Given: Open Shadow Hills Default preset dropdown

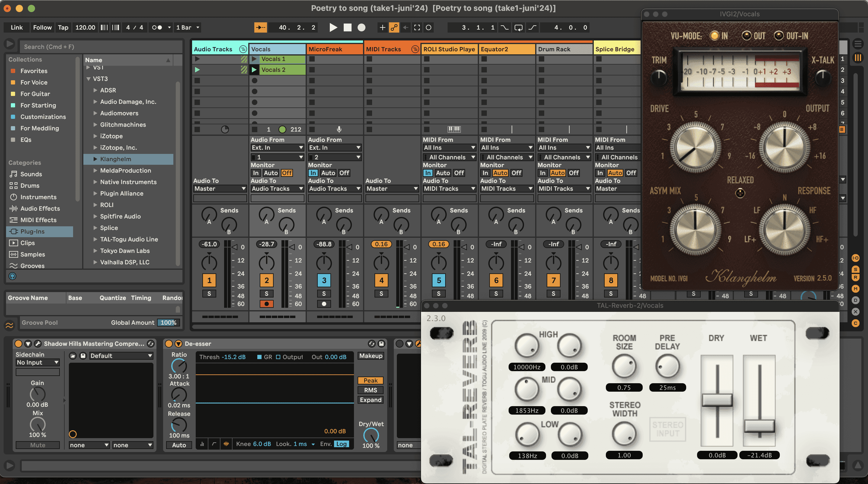Looking at the screenshot, I should (x=121, y=356).
